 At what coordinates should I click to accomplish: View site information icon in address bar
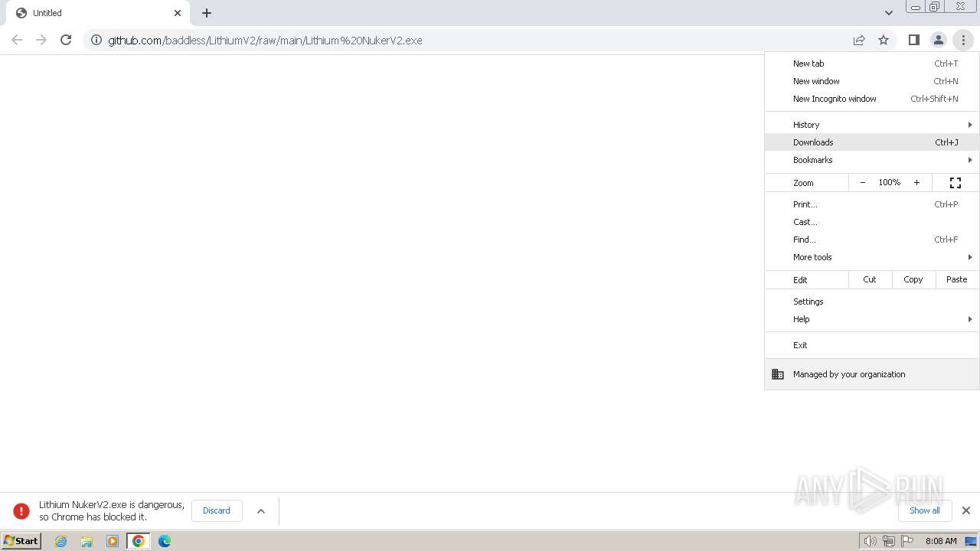click(x=96, y=40)
